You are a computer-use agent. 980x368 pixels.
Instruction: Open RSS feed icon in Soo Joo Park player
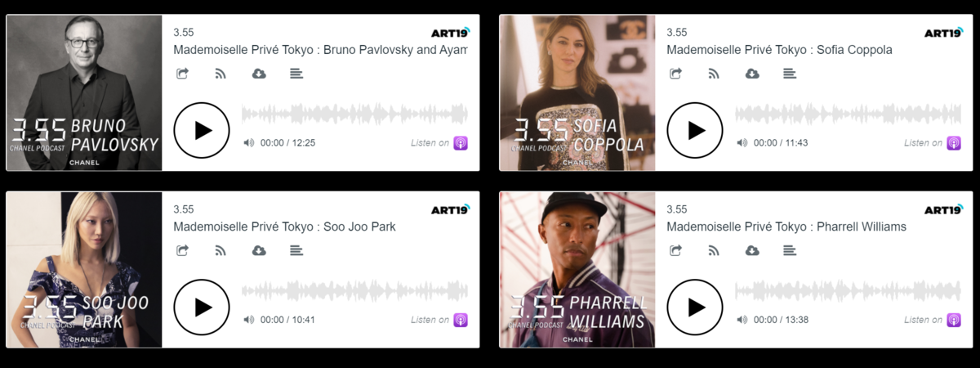[220, 250]
